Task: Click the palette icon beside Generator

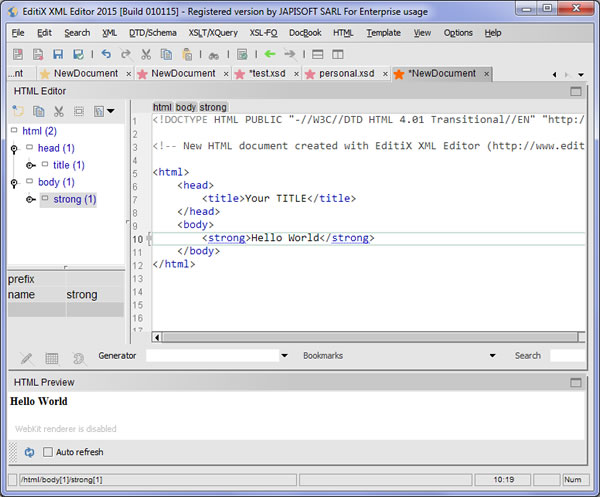Action: [78, 358]
